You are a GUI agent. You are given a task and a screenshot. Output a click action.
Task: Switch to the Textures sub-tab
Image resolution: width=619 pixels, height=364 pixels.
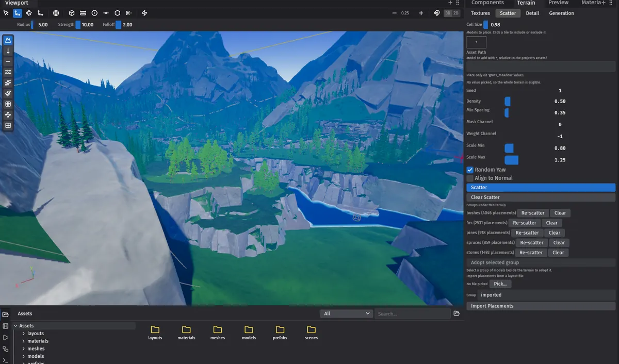[480, 13]
